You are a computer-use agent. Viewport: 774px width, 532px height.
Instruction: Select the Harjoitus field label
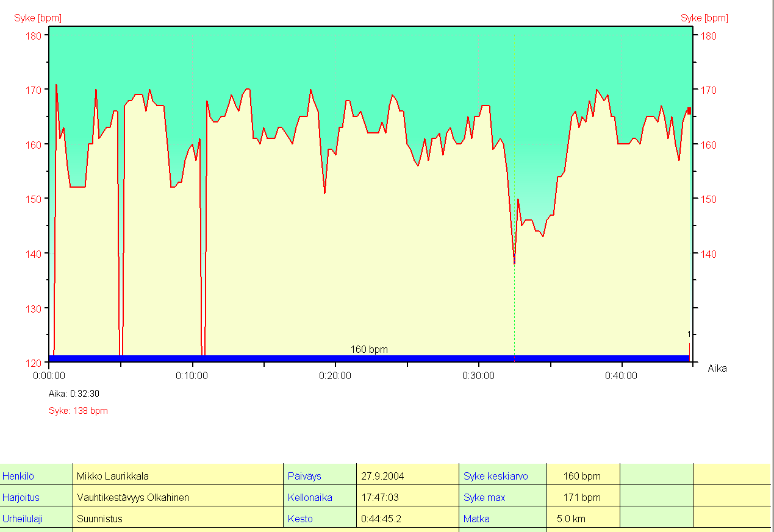pyautogui.click(x=21, y=497)
